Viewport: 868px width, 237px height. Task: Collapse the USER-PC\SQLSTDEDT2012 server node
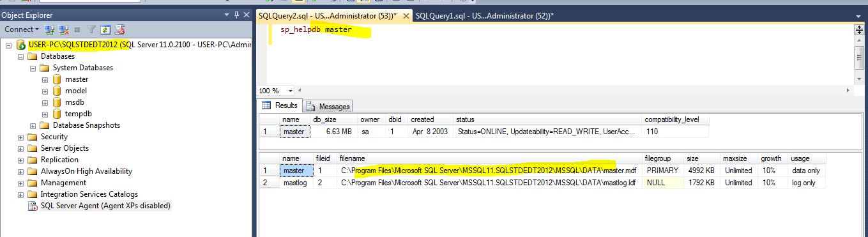click(8, 45)
